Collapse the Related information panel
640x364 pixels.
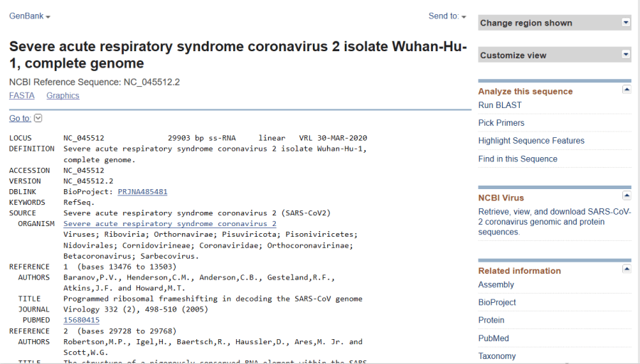626,269
